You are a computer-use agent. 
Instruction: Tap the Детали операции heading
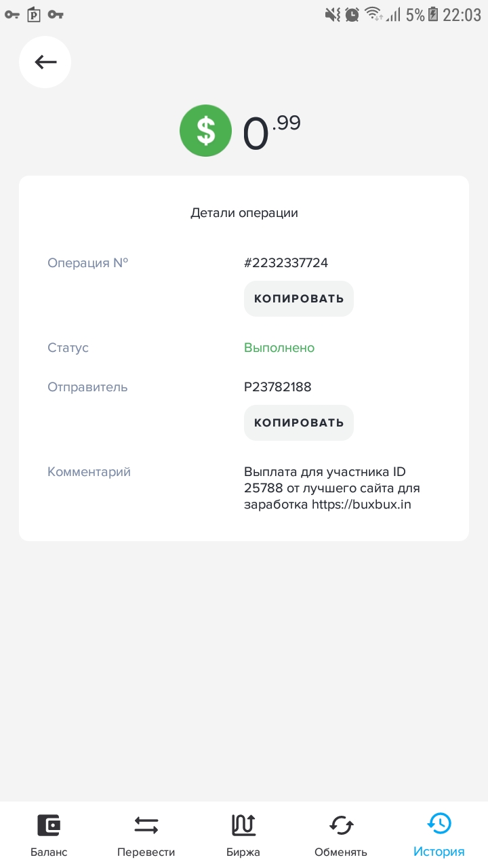[x=244, y=213]
